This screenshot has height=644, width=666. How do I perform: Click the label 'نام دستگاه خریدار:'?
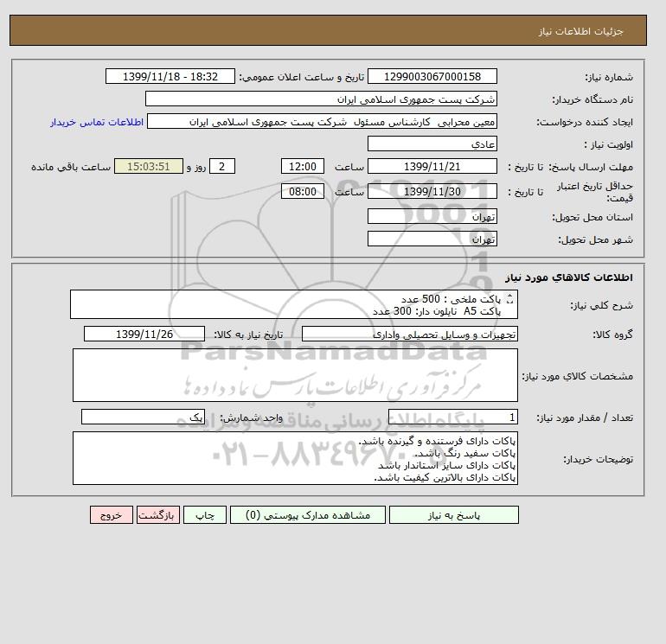592,99
